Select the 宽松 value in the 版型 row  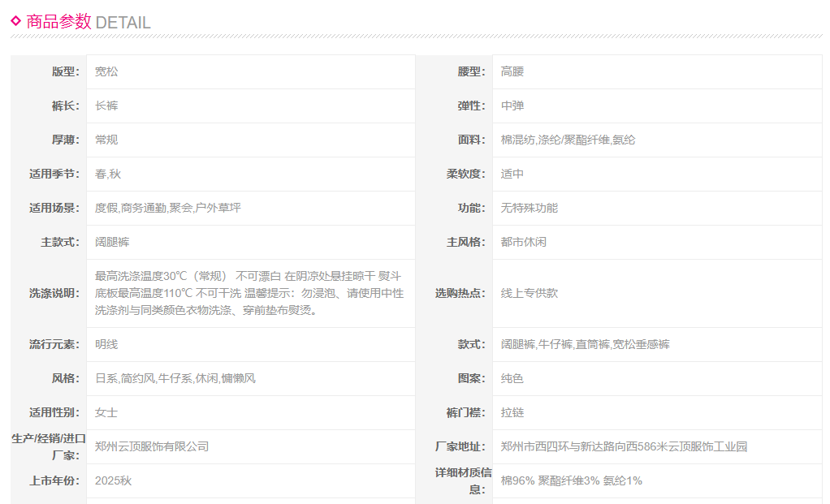106,71
